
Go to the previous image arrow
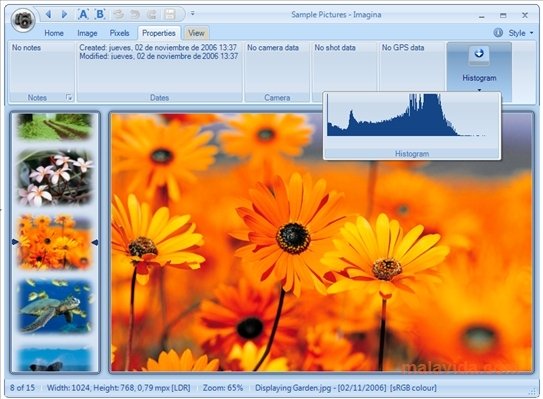coord(48,14)
